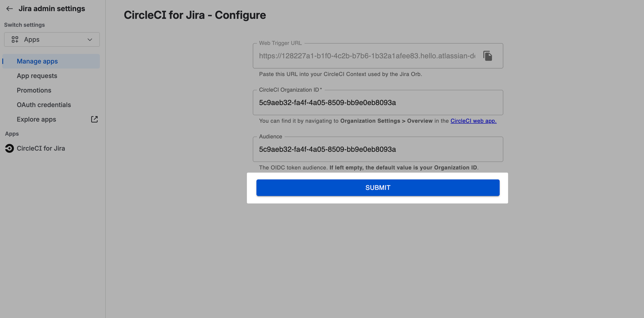Copy the Web Trigger URL with copy icon
Image resolution: width=644 pixels, height=318 pixels.
487,56
